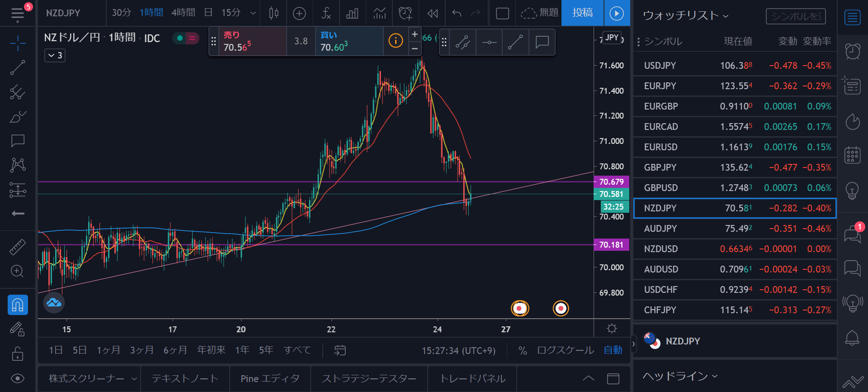Select the 日 daily timeframe
The width and height of the screenshot is (868, 392).
[208, 13]
